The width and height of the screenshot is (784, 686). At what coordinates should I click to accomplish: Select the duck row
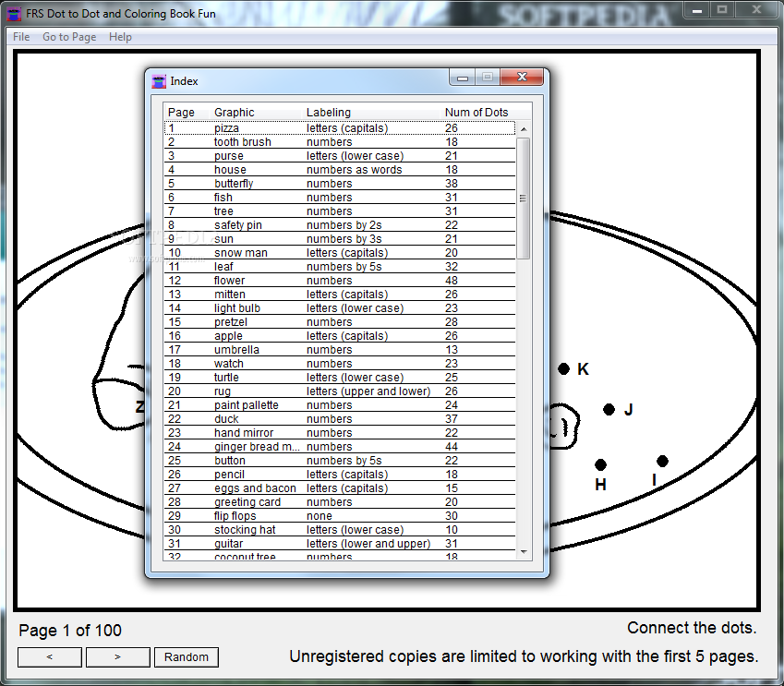(x=340, y=419)
